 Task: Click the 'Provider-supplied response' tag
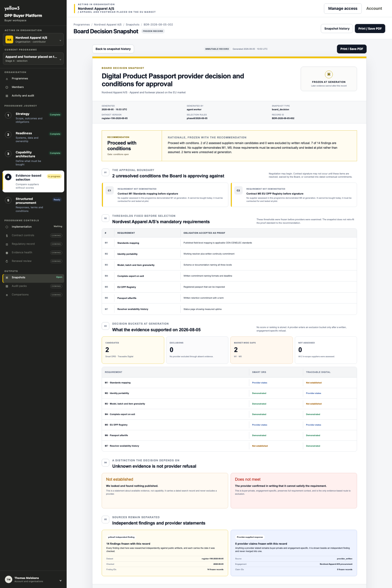(250, 537)
